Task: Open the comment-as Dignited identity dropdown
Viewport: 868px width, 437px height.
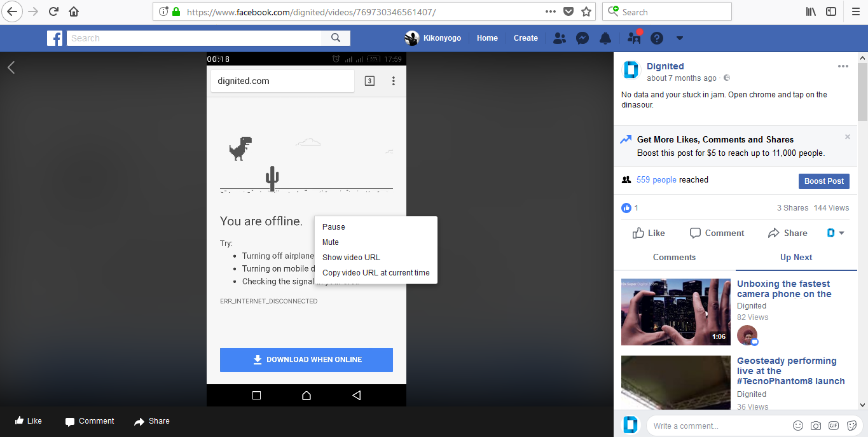Action: click(x=836, y=233)
